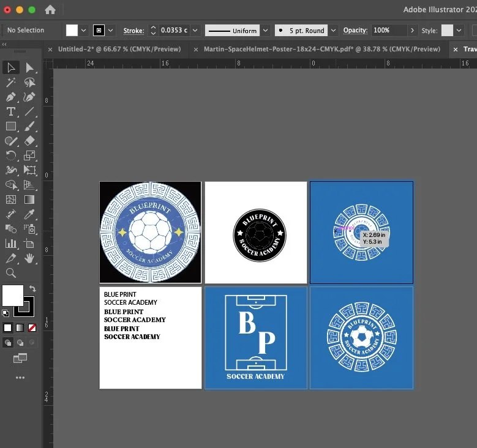This screenshot has width=477, height=448.
Task: Select the Paintbrush tool
Action: click(x=29, y=126)
